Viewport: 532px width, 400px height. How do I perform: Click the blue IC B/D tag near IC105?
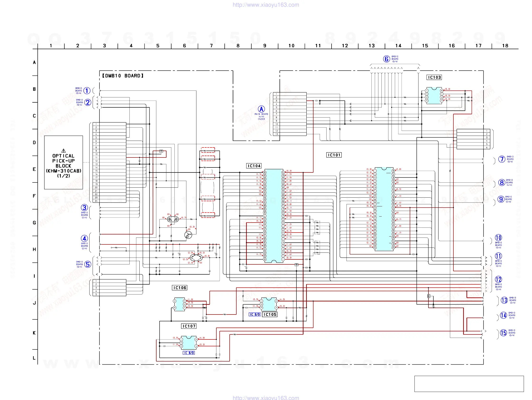point(254,314)
